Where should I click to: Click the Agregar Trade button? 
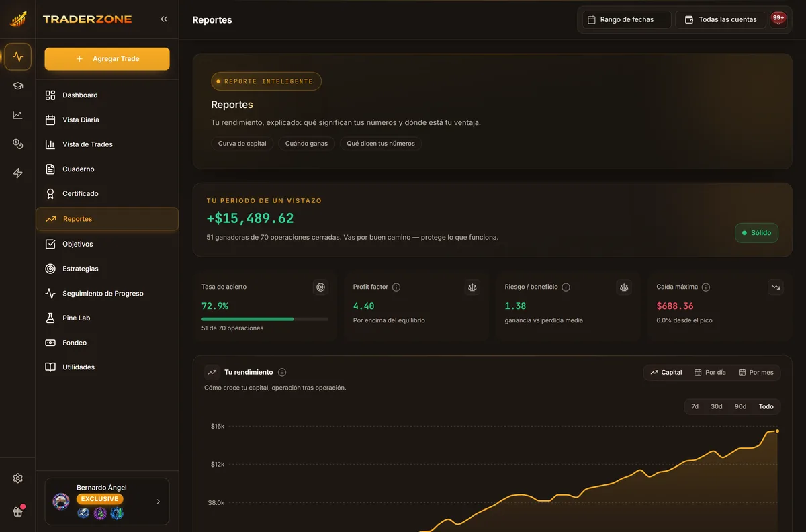(x=107, y=59)
